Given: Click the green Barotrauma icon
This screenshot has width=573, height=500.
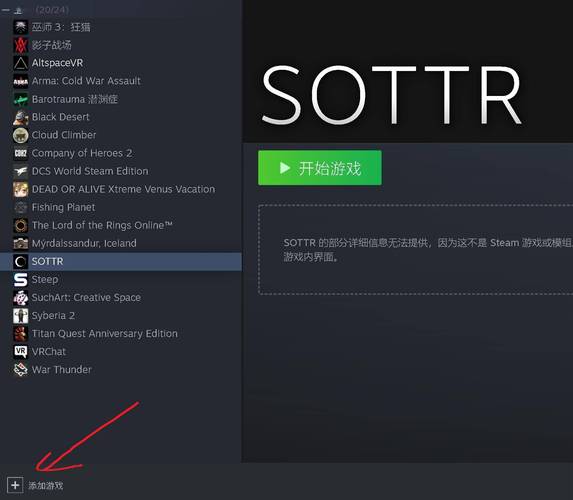Looking at the screenshot, I should tap(20, 99).
